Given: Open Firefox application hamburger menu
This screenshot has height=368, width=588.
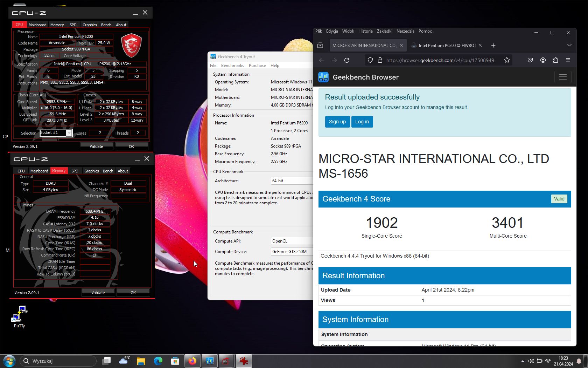Looking at the screenshot, I should click(x=568, y=60).
